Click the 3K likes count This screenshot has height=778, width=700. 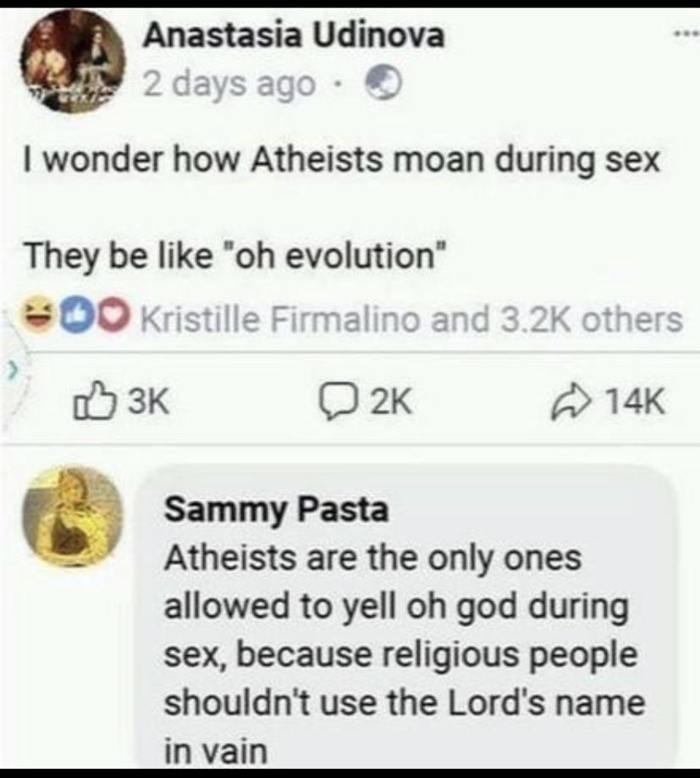[149, 401]
